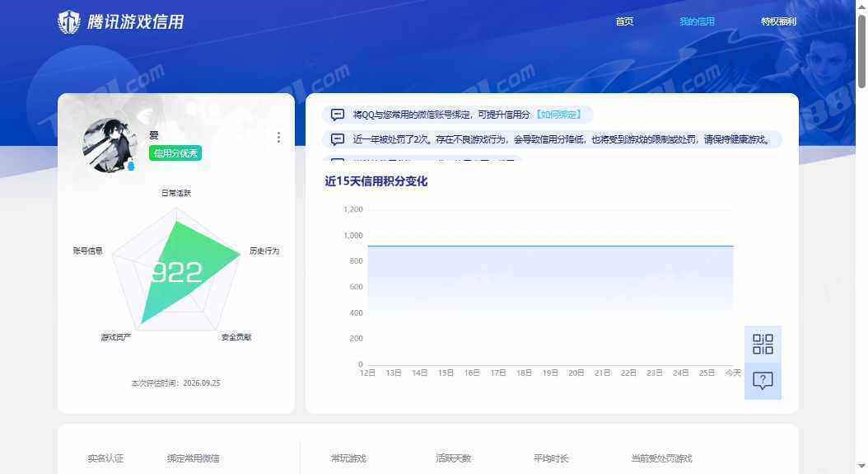The width and height of the screenshot is (868, 474).
Task: Click the small blue badge on avatar
Action: click(131, 165)
